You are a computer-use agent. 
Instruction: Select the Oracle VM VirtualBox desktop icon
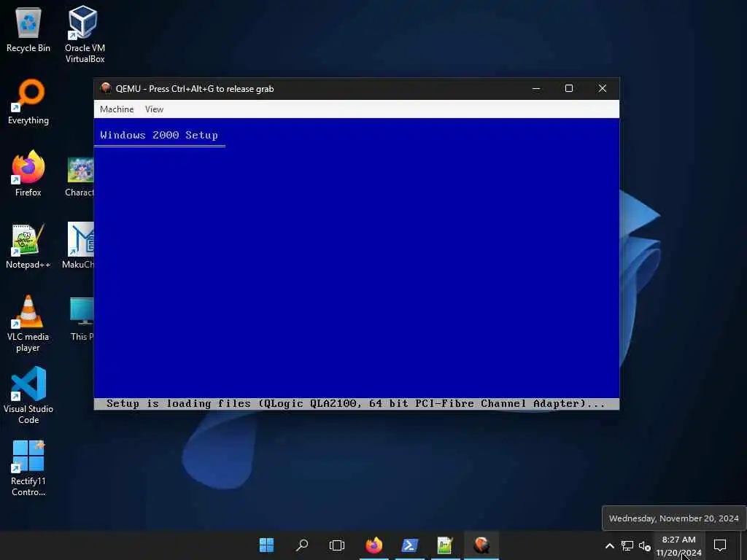point(85,34)
